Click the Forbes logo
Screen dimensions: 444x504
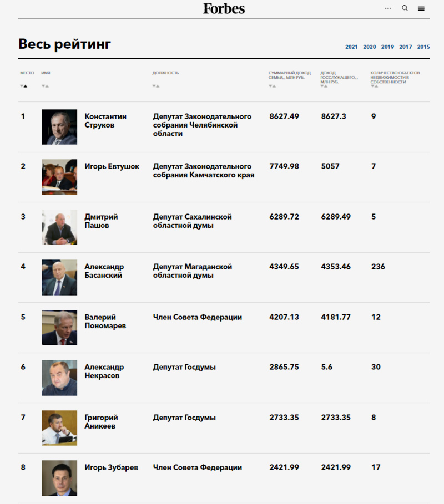224,8
